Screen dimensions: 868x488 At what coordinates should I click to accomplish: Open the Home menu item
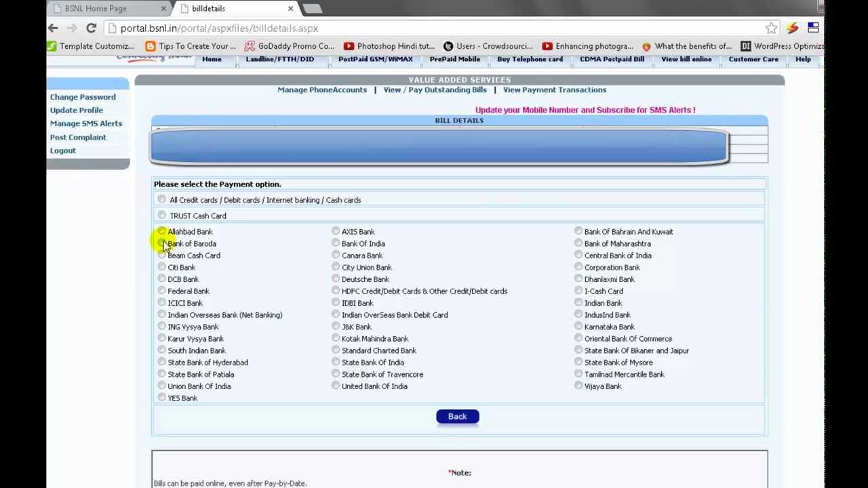tap(212, 59)
